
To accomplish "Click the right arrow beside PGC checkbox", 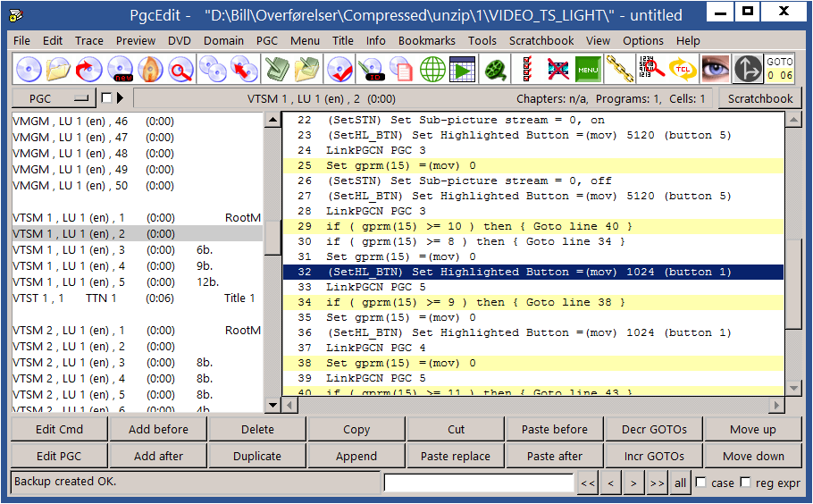I will [121, 98].
